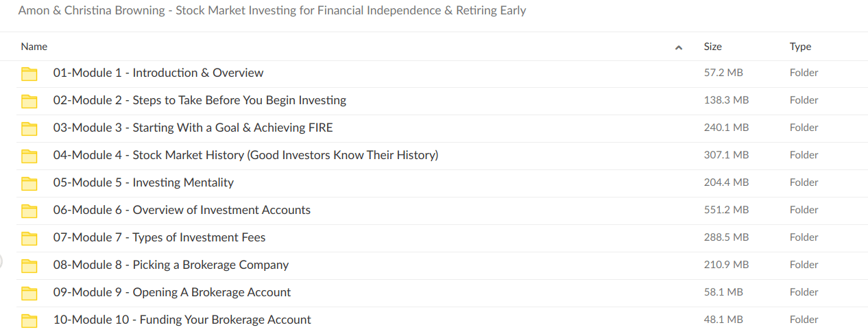Click the folder icon for Module 10
This screenshot has height=334, width=868.
[29, 320]
